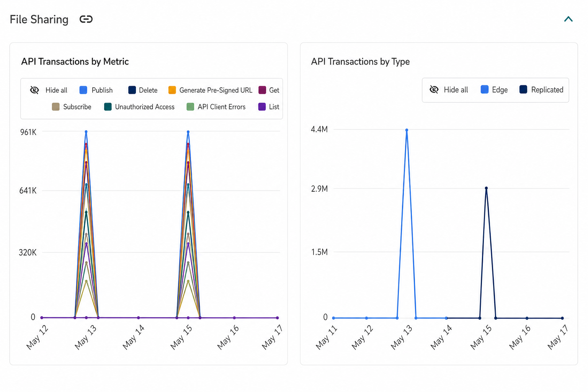Click the Publish legend label
The height and width of the screenshot is (392, 588).
102,90
